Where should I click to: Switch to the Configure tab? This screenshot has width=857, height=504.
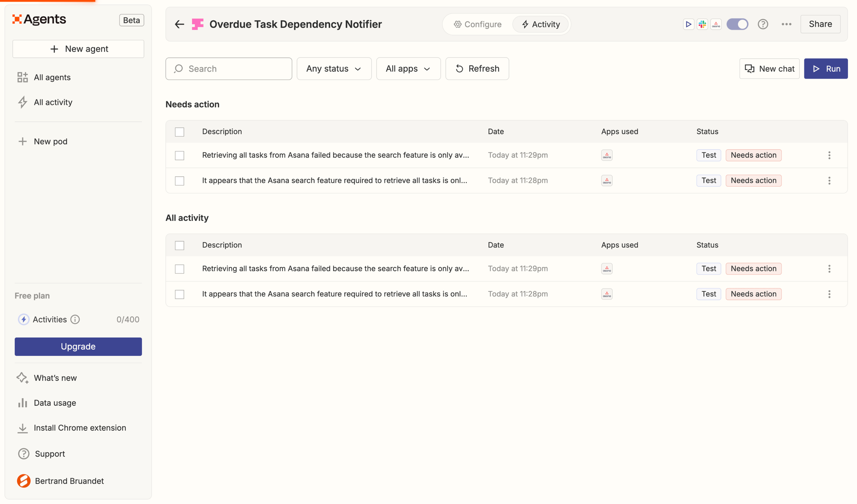[477, 24]
